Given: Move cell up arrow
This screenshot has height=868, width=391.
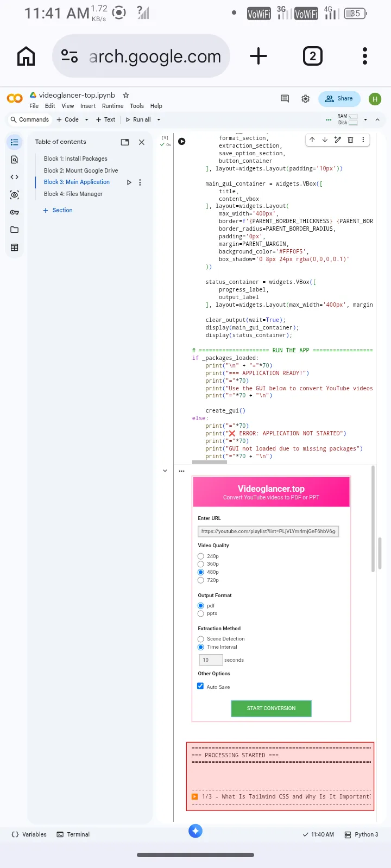Looking at the screenshot, I should tap(312, 140).
